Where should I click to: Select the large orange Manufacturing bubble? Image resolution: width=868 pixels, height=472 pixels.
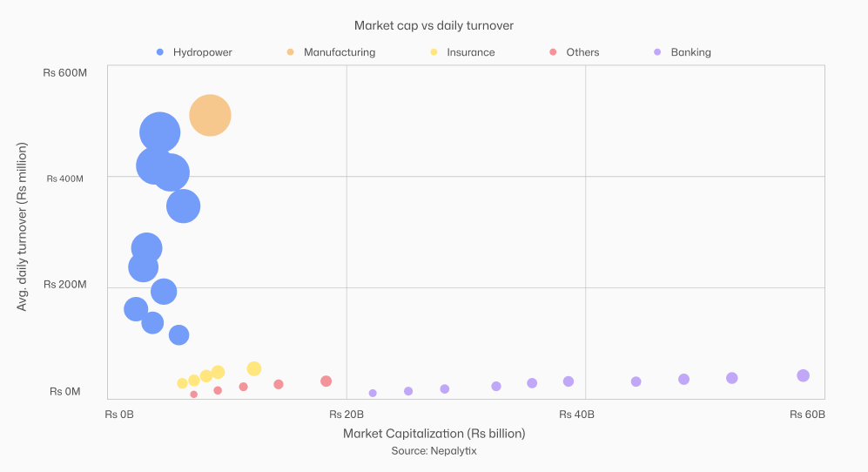pyautogui.click(x=210, y=115)
